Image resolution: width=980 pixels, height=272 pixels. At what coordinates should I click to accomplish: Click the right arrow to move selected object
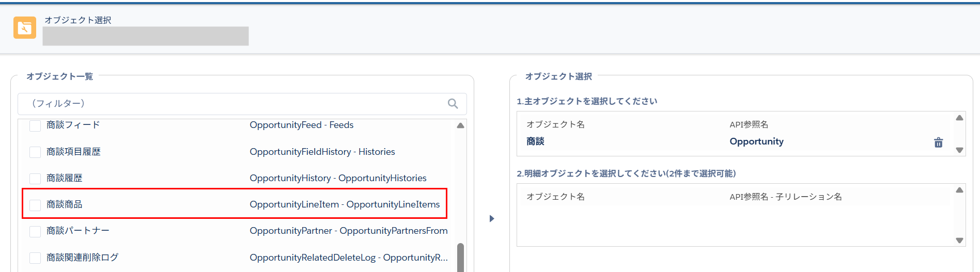(492, 218)
